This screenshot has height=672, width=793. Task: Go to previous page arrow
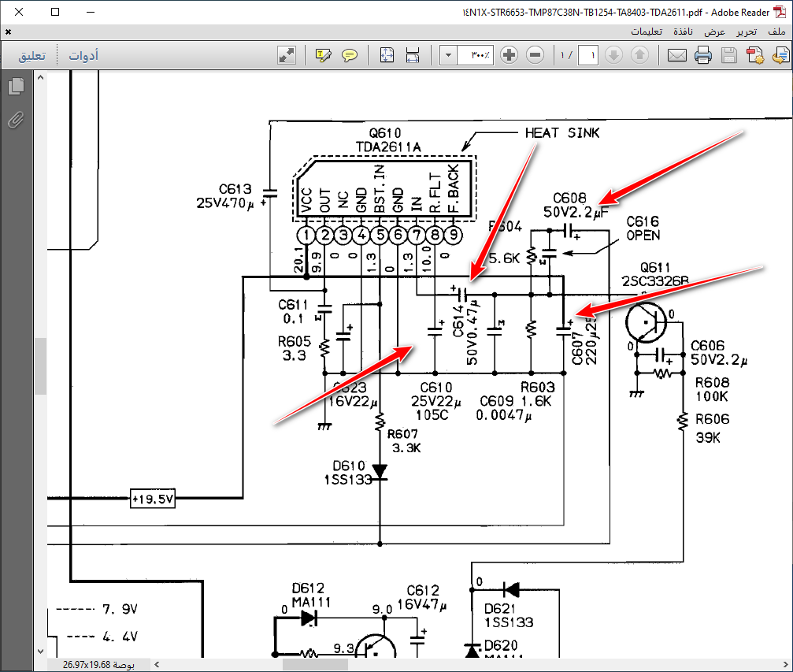[x=639, y=54]
